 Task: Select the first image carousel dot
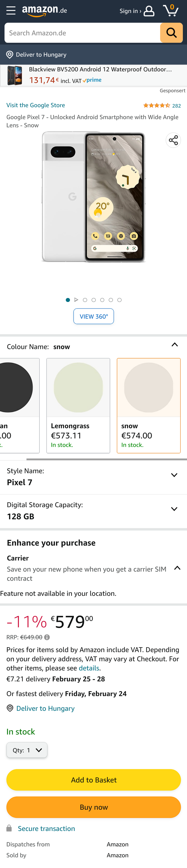click(x=68, y=300)
